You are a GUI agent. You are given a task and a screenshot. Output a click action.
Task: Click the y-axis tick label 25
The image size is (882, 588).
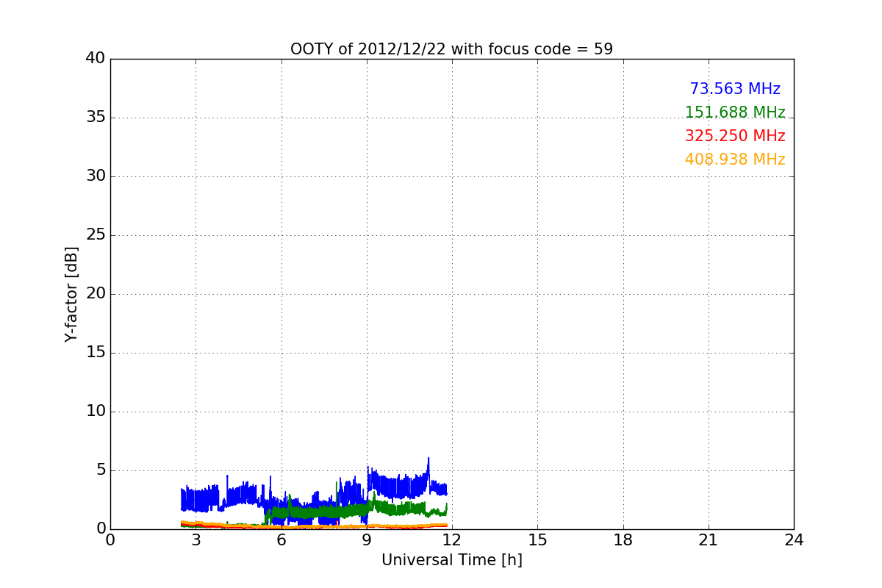96,235
